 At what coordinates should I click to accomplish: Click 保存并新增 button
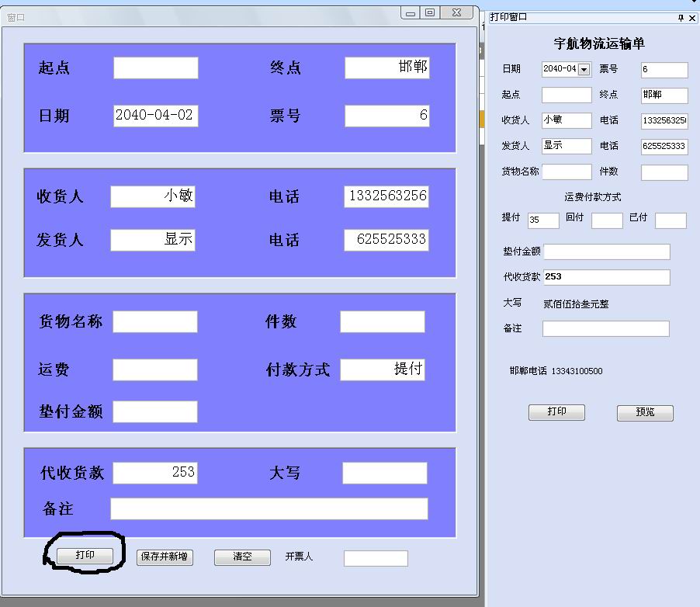[x=165, y=557]
